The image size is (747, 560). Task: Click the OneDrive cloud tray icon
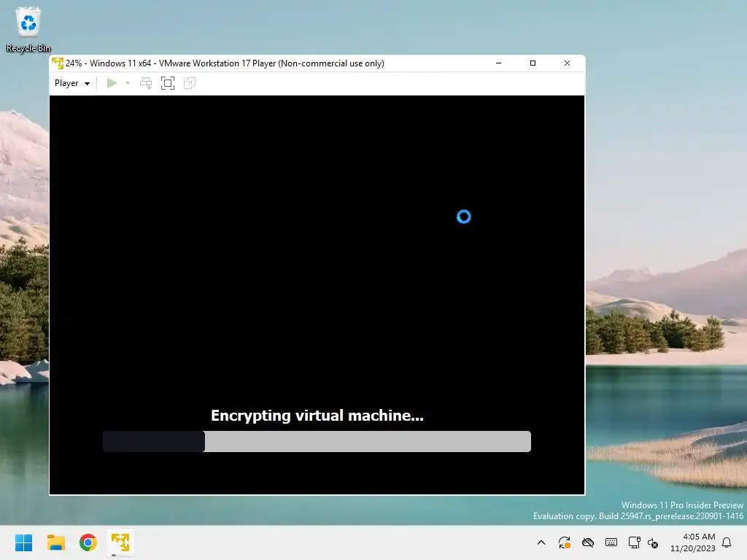pos(588,542)
